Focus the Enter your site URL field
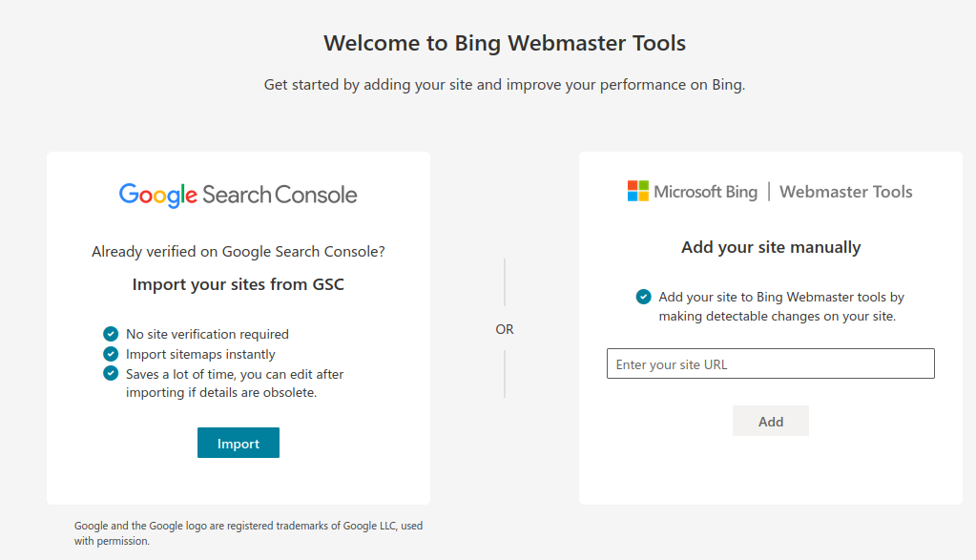 tap(771, 363)
